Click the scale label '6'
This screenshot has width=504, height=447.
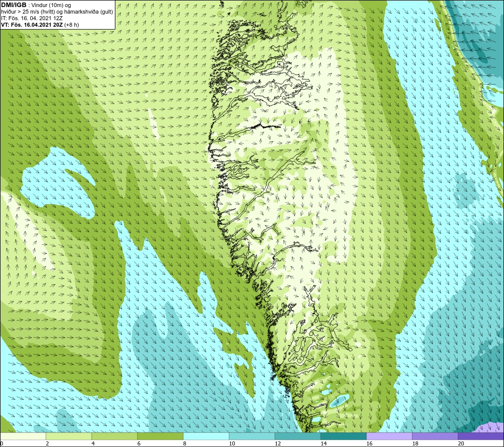click(139, 443)
